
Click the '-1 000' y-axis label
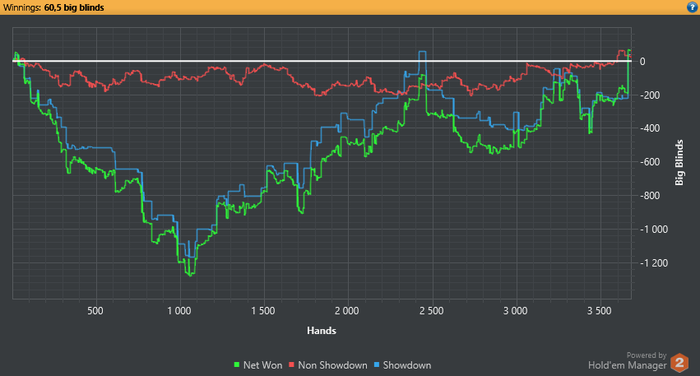pos(654,230)
